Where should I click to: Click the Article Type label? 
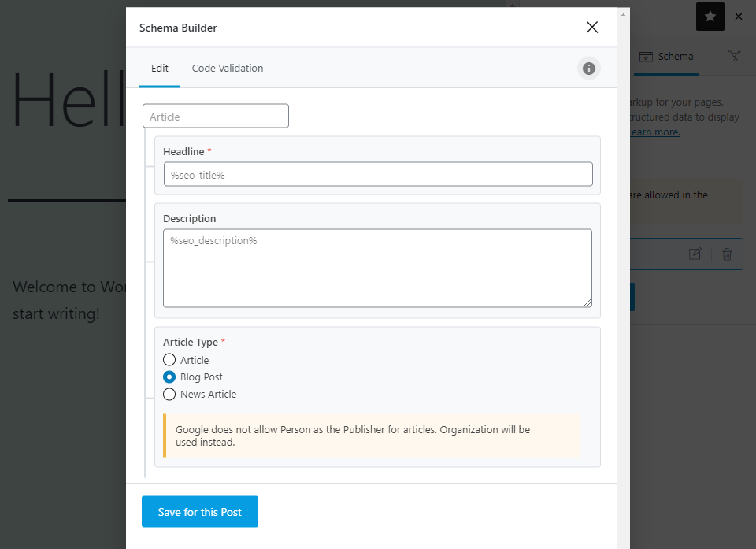[x=191, y=342]
